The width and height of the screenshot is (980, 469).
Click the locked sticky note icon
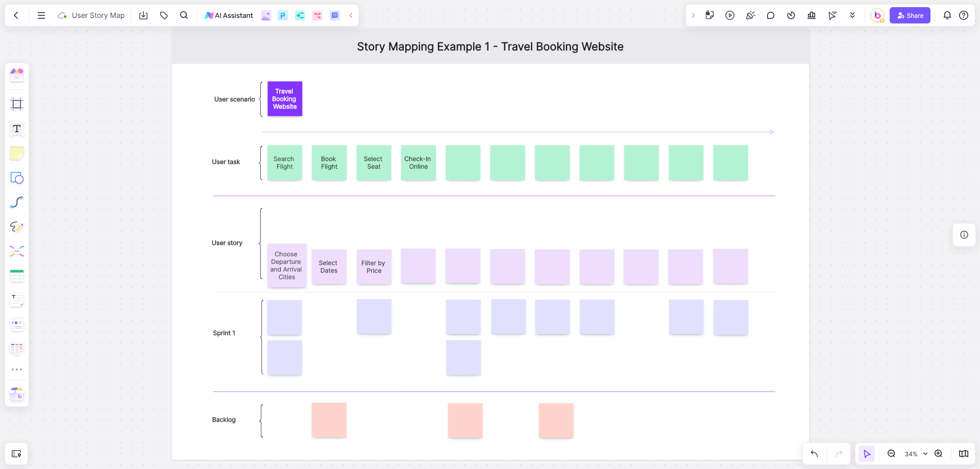[709, 15]
